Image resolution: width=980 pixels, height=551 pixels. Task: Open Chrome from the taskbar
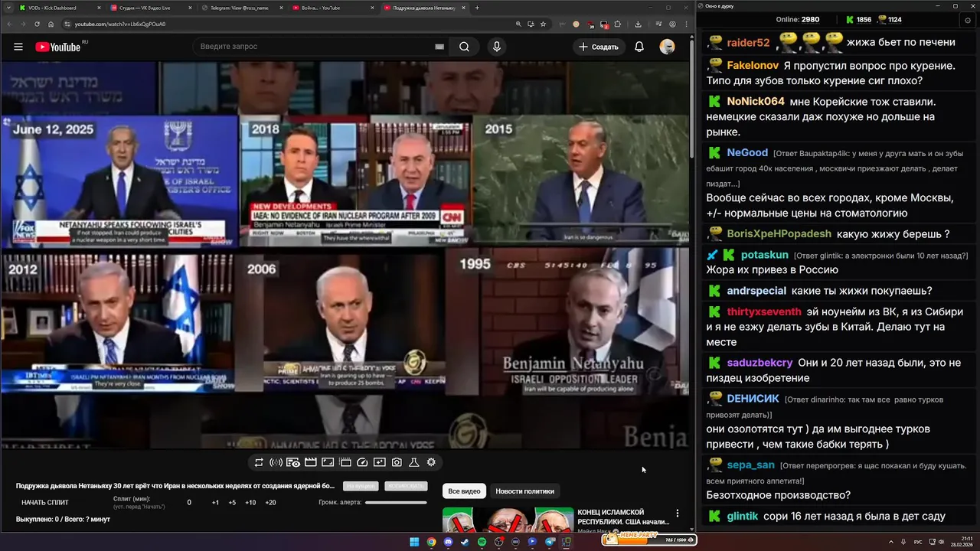431,542
